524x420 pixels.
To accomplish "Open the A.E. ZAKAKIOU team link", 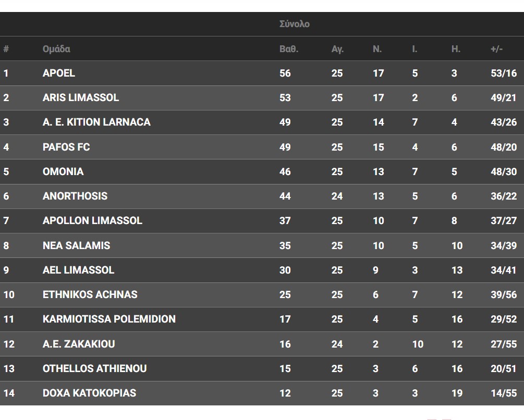I will tap(79, 344).
